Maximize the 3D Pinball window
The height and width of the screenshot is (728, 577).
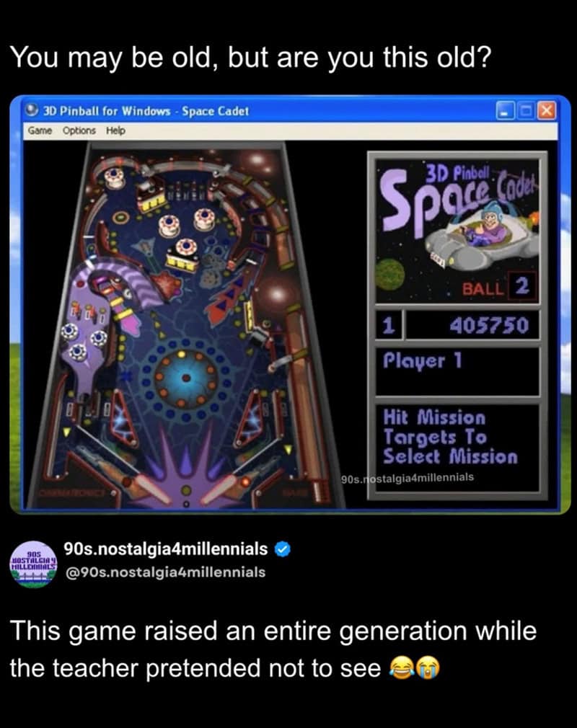pos(526,111)
